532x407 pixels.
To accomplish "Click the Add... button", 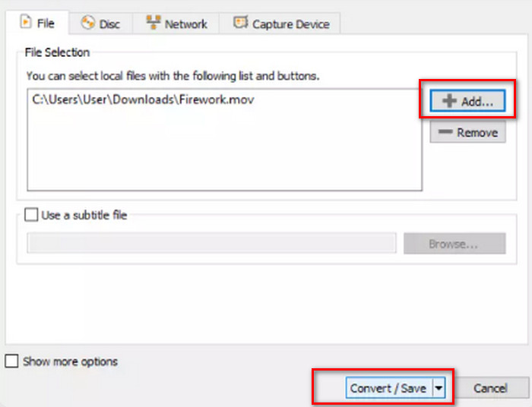I will (468, 101).
